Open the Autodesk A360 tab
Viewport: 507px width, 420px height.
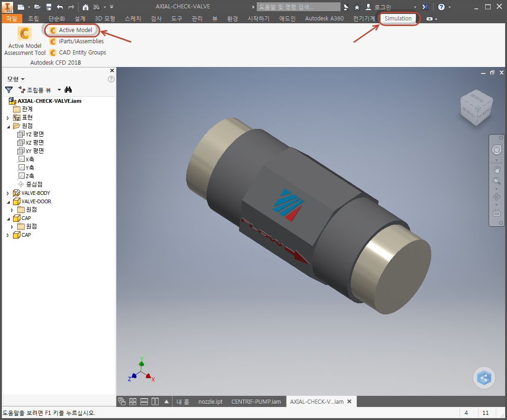click(x=324, y=19)
